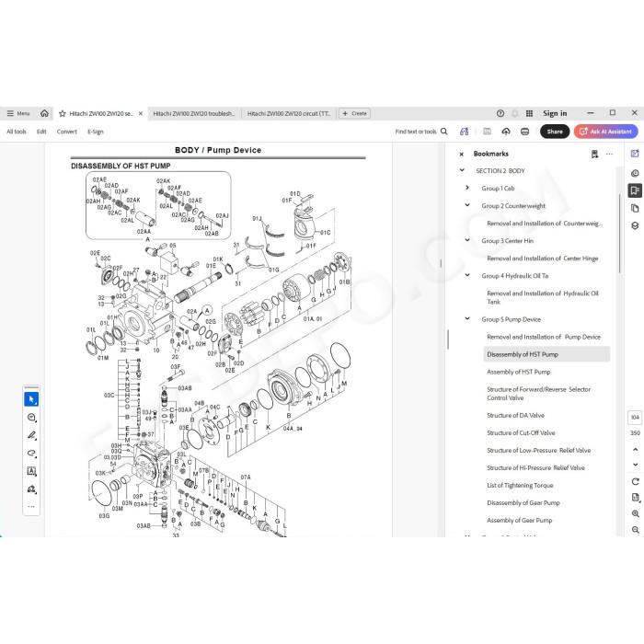Open All tools menu

17,132
